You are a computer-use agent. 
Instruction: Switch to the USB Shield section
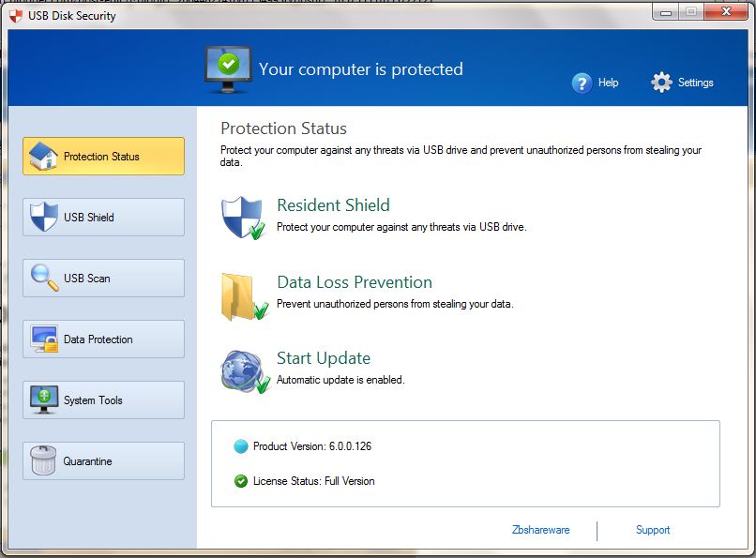103,218
